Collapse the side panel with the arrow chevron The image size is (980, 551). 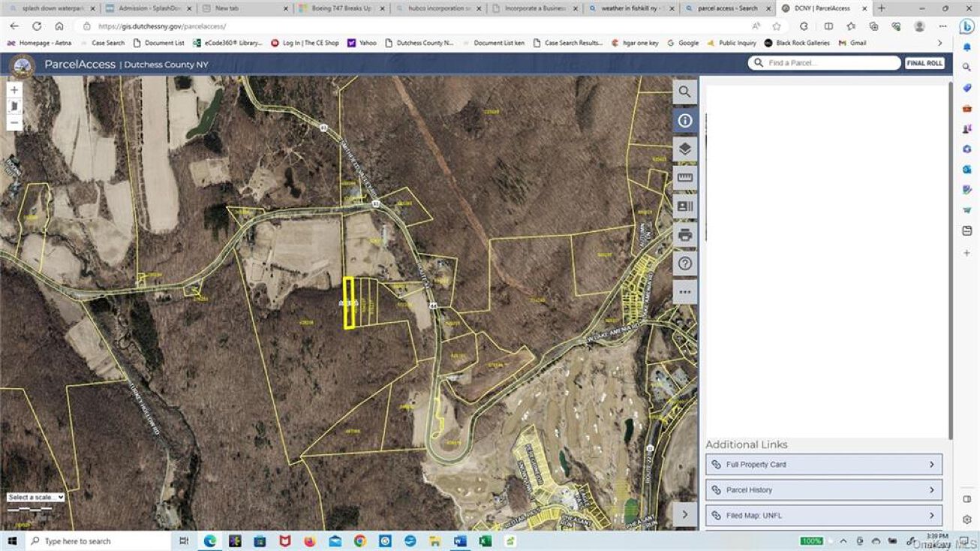point(684,514)
